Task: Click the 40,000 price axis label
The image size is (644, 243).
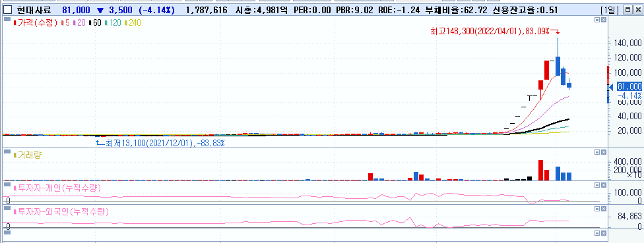Action: pyautogui.click(x=629, y=116)
